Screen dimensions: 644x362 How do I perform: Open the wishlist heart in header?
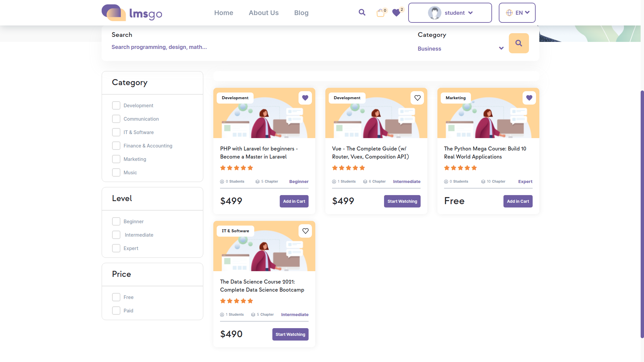(396, 13)
